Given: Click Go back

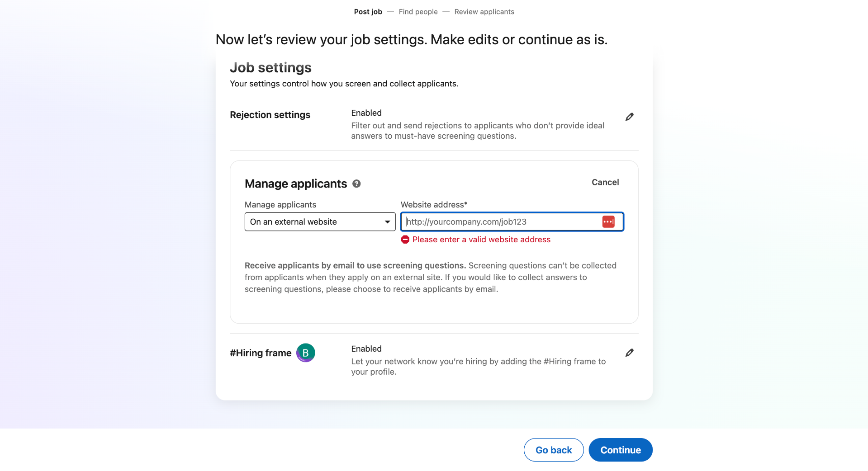Looking at the screenshot, I should pos(553,450).
